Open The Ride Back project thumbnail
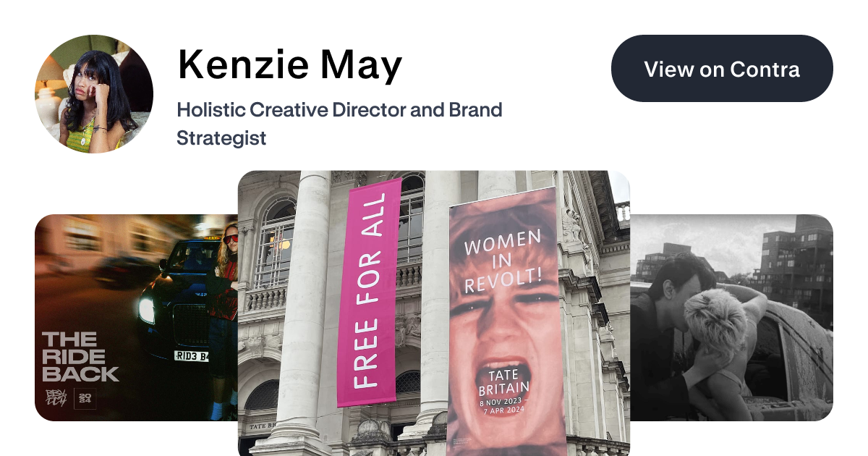Viewport: 868px width, 456px height. pos(136,318)
